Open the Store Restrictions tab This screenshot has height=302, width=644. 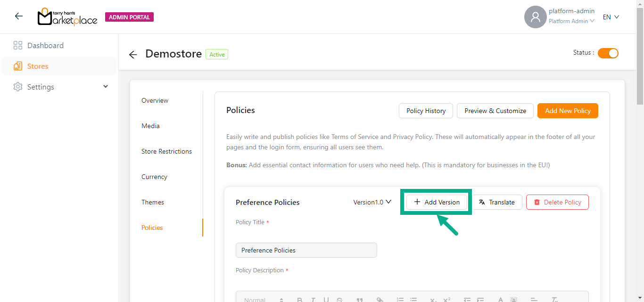coord(166,151)
